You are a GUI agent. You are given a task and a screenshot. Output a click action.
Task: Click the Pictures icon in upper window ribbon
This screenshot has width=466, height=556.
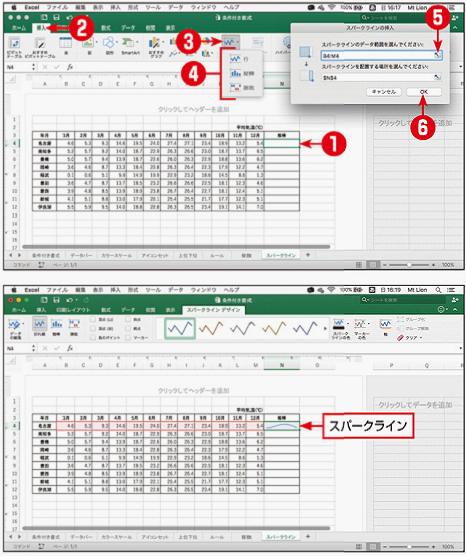tap(87, 43)
